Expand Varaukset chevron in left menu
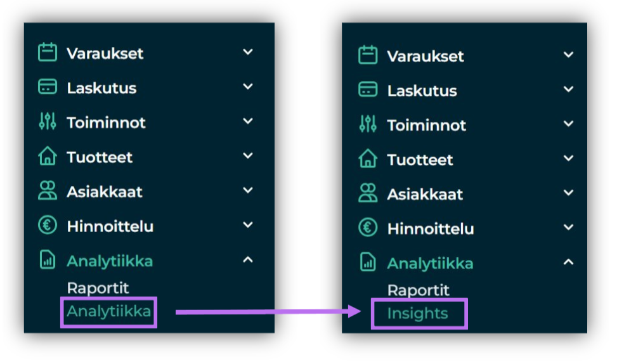This screenshot has height=364, width=617. coord(248,52)
